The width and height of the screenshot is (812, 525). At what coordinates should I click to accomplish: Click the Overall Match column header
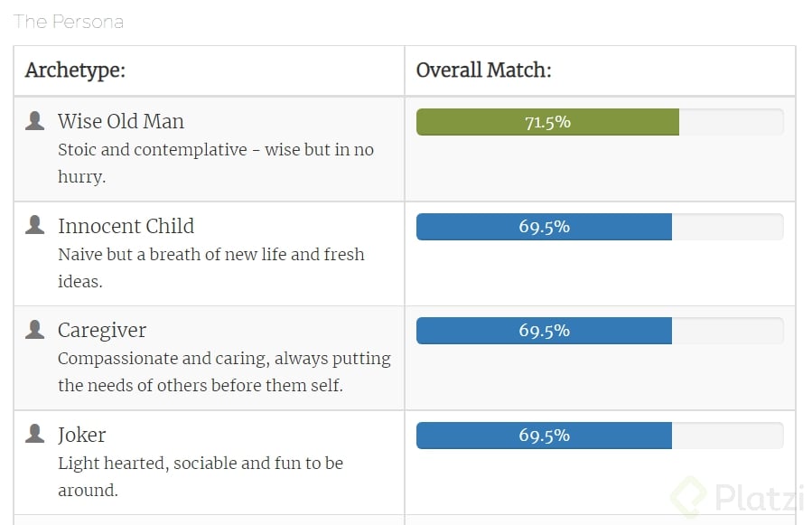[x=483, y=70]
